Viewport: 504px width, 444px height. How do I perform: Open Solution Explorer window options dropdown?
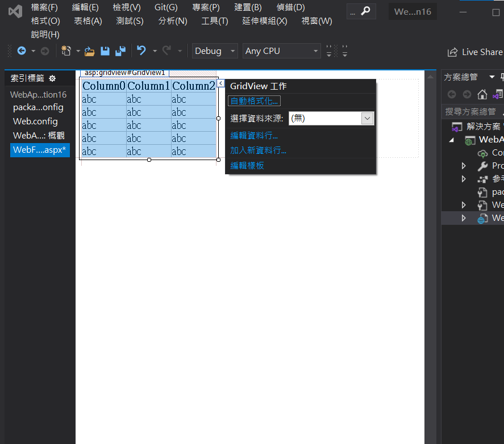point(492,77)
